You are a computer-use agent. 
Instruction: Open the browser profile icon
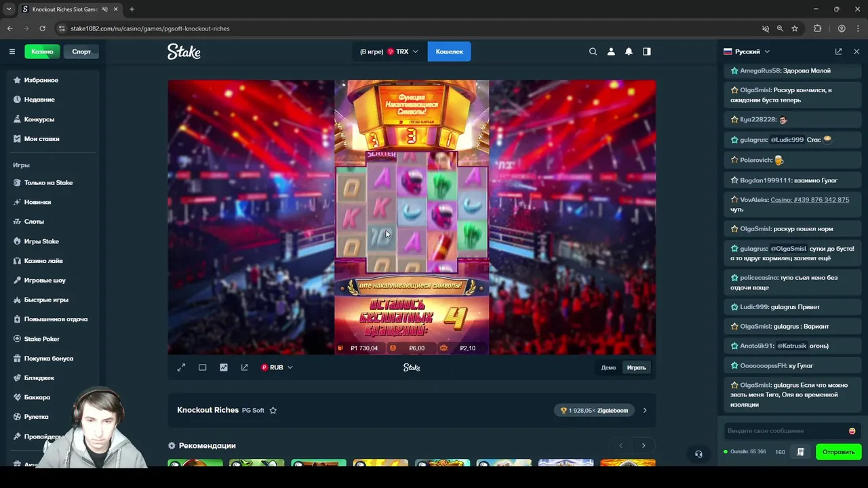coord(842,28)
